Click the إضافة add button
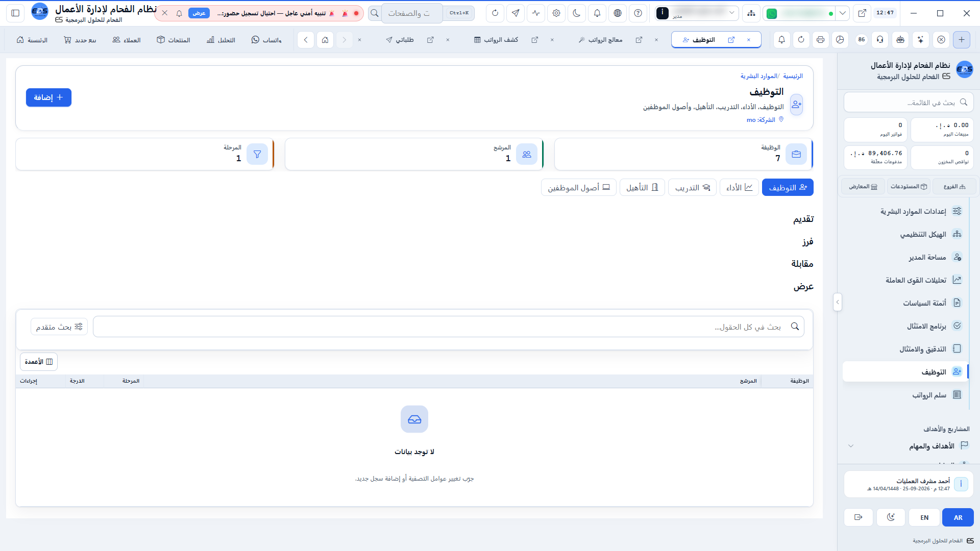This screenshot has width=980, height=551. coord(48,97)
